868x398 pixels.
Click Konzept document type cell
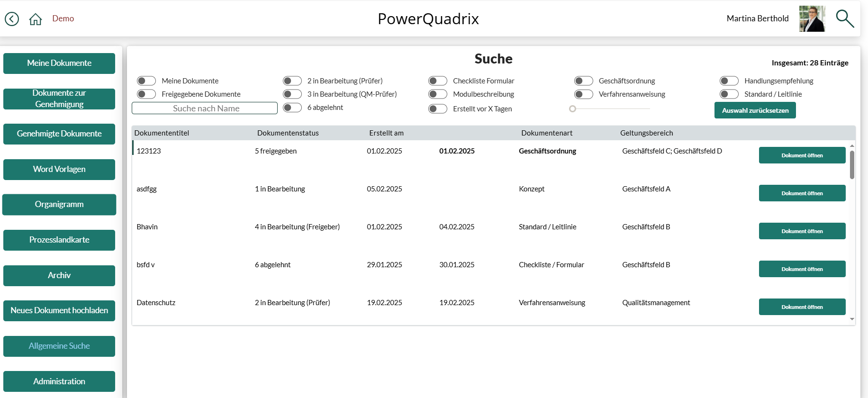532,189
